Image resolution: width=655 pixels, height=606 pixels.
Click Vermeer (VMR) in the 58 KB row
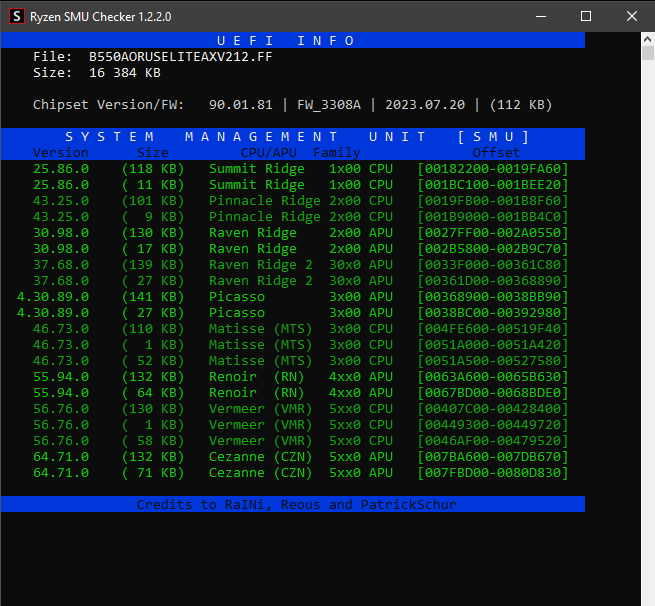pos(261,441)
